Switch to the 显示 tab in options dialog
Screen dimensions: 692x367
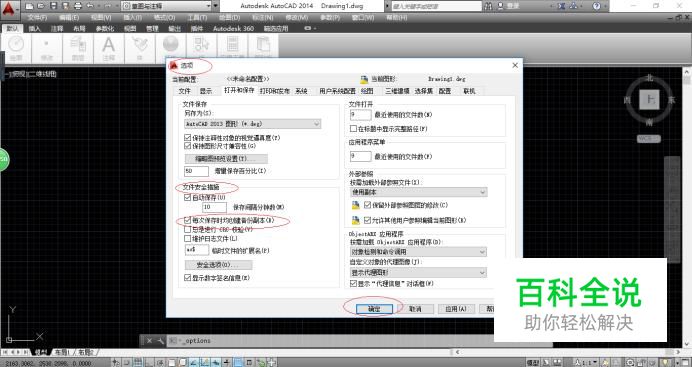point(206,91)
